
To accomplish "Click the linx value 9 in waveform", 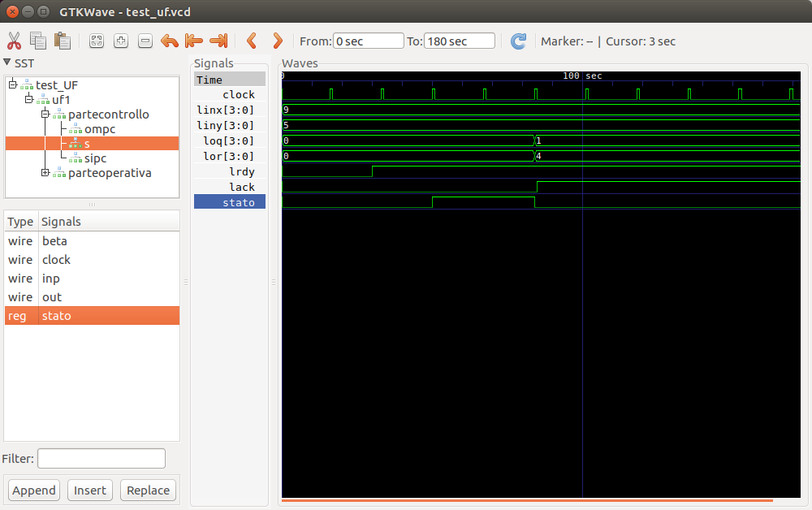I will [x=286, y=110].
